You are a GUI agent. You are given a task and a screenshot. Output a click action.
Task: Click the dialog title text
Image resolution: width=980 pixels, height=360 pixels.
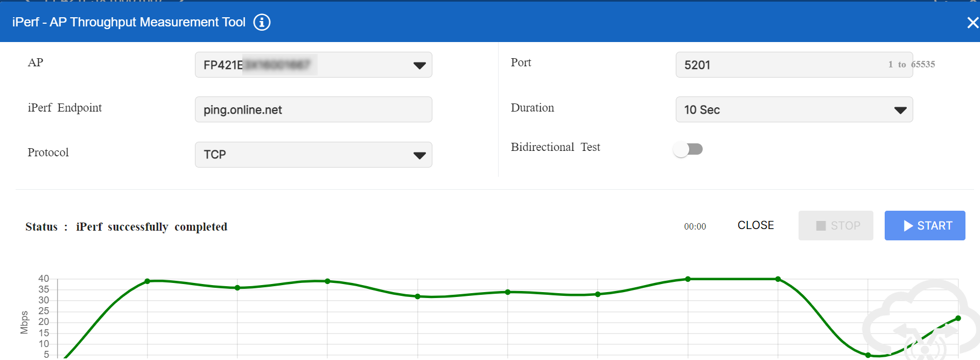click(129, 22)
